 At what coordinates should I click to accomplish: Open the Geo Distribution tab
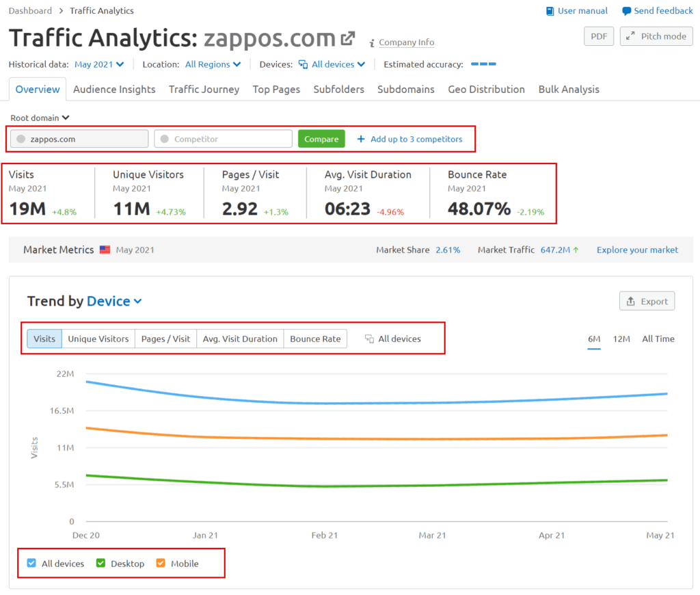[487, 90]
